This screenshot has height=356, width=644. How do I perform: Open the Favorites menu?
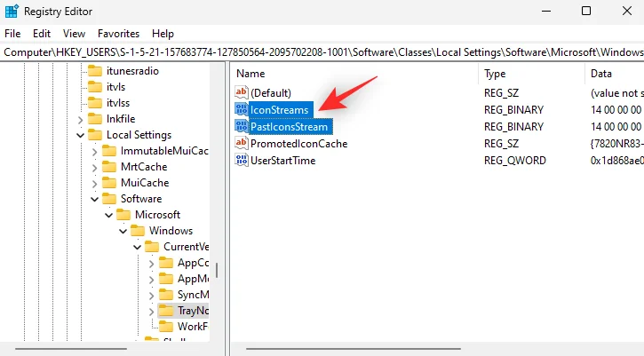tap(118, 33)
